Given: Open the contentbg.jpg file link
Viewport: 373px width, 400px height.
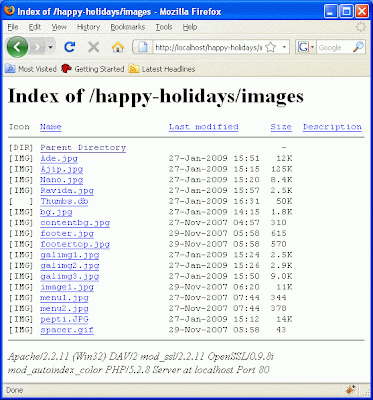Looking at the screenshot, I should [75, 223].
